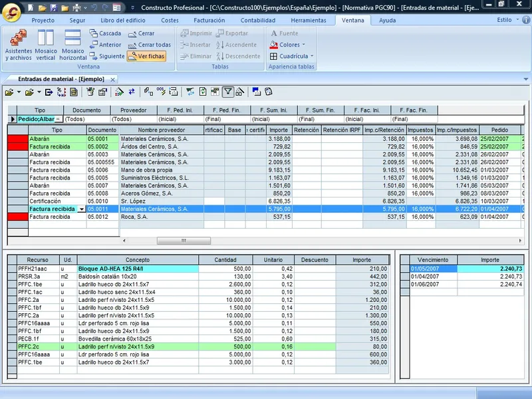Click the Proveedor filter field showing (Todos)
Viewport: 532px width, 399px height.
coord(134,119)
